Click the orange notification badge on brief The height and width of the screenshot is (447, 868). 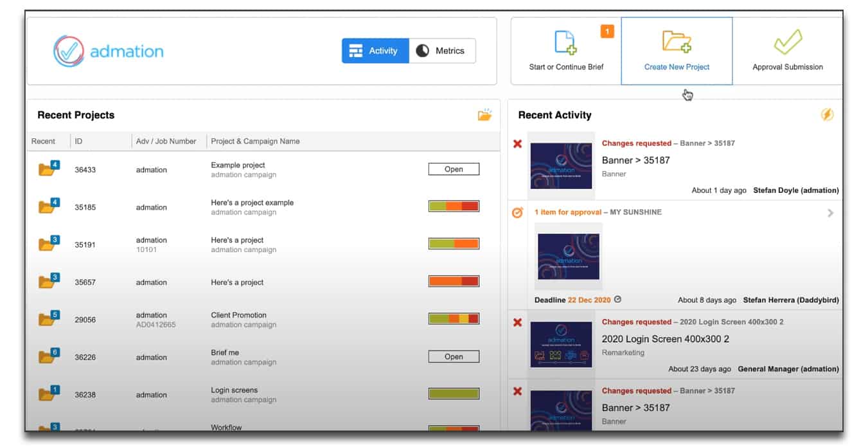coord(607,31)
